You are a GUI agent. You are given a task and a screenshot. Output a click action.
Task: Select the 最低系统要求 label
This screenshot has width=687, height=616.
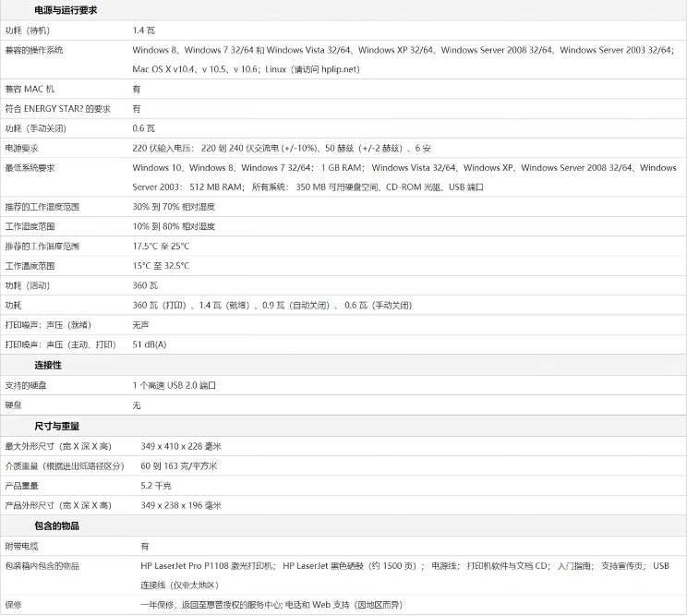click(30, 168)
